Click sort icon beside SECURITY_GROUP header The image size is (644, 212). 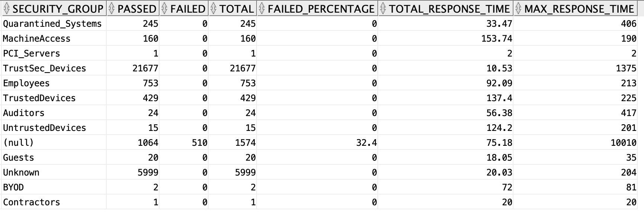point(7,9)
